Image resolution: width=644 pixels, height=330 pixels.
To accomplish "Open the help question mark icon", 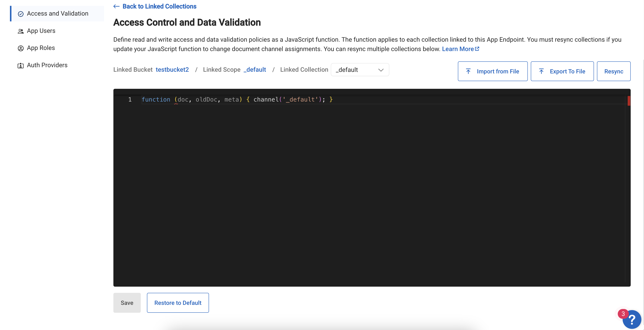I will tap(632, 319).
